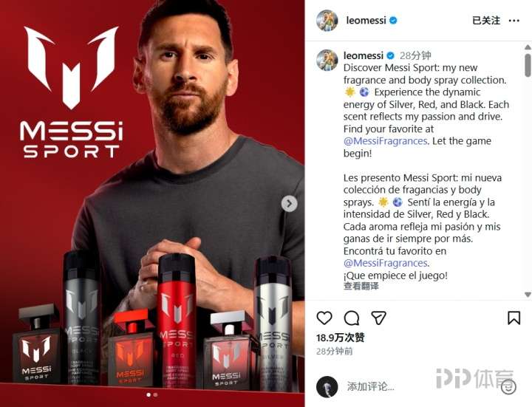Click the leomessi header profile picture

tap(327, 21)
